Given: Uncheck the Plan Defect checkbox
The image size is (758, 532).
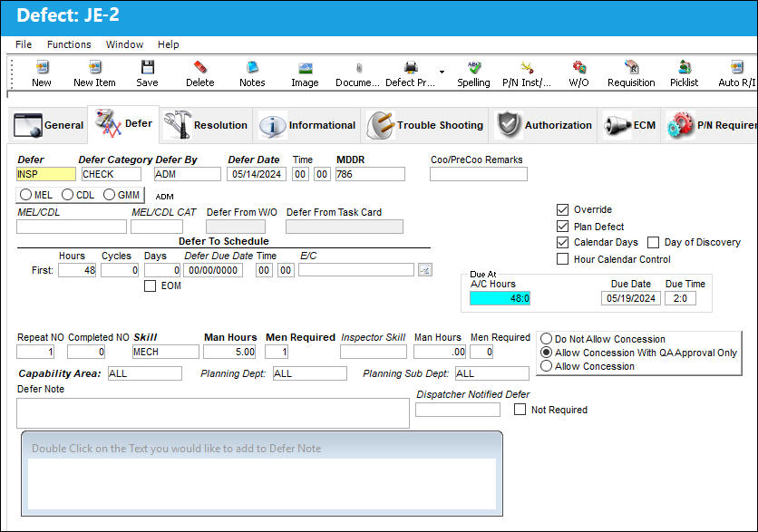Looking at the screenshot, I should (x=562, y=227).
